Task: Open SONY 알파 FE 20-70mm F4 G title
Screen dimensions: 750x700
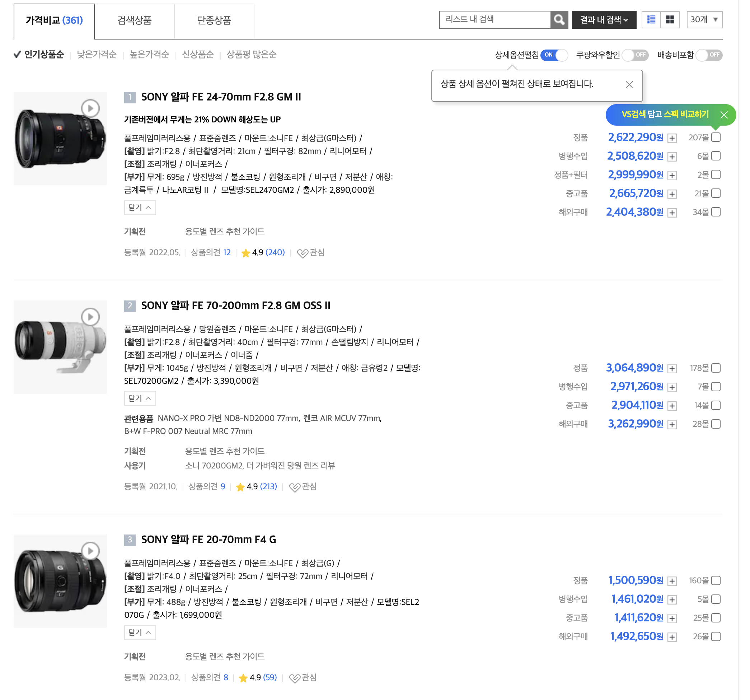Action: click(x=208, y=540)
